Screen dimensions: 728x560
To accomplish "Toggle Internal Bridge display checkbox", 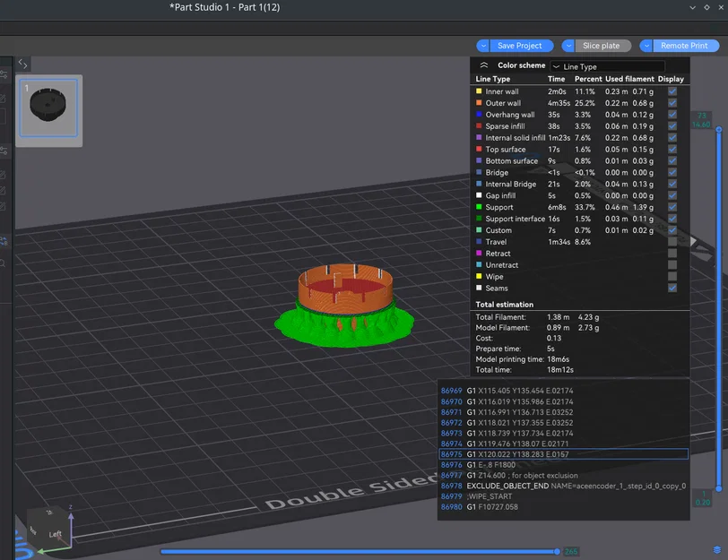I will 672,185.
